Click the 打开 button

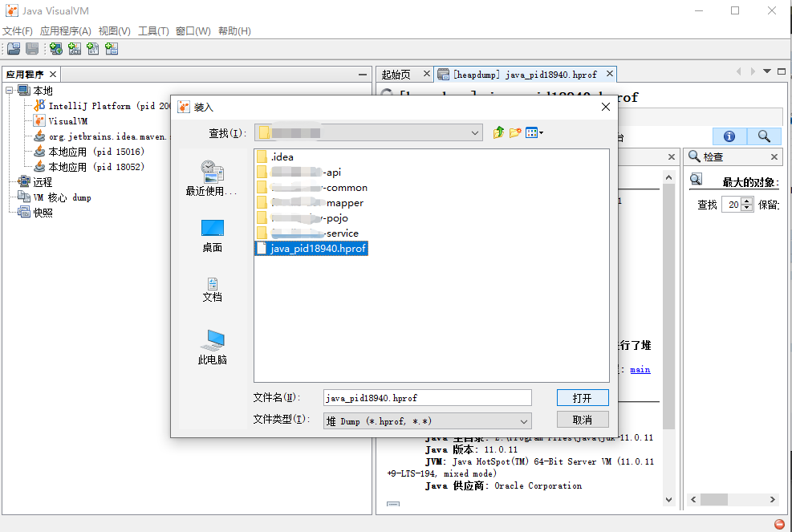click(581, 397)
